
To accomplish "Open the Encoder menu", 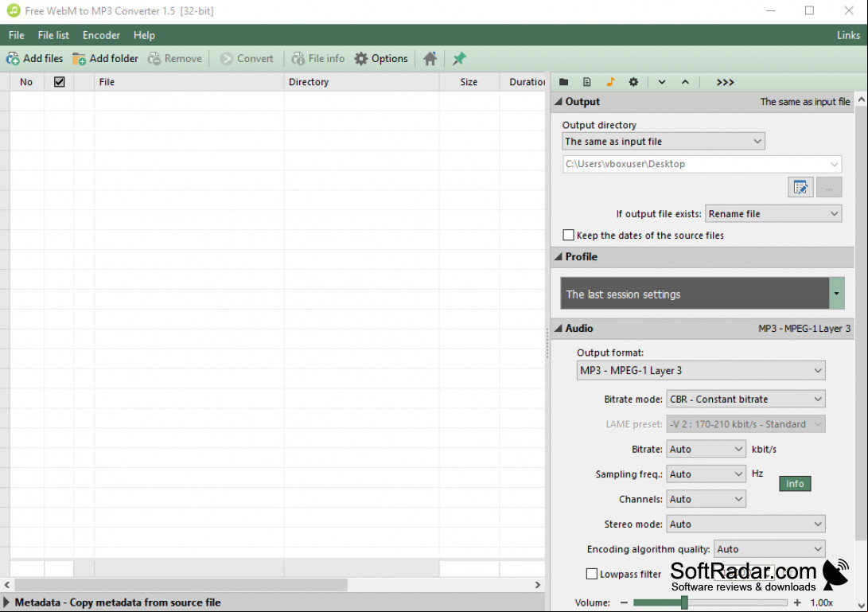I will click(x=101, y=35).
